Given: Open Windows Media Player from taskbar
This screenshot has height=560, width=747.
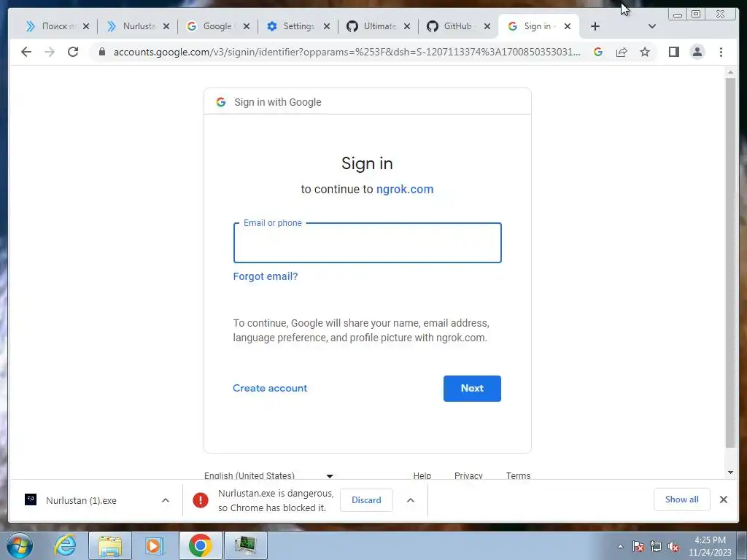Looking at the screenshot, I should [x=154, y=545].
